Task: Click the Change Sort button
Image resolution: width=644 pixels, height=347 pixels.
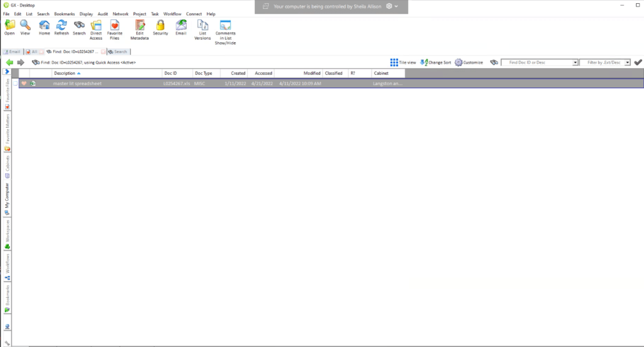Action: [x=435, y=62]
